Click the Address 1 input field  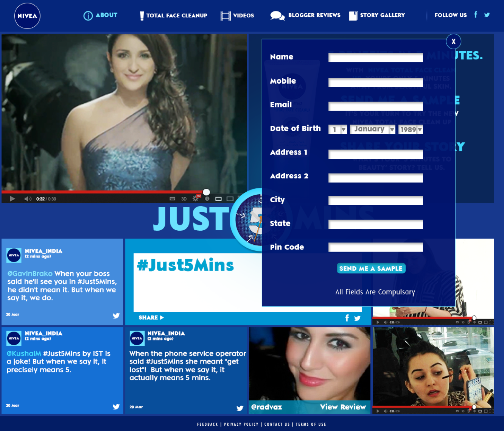tap(376, 154)
